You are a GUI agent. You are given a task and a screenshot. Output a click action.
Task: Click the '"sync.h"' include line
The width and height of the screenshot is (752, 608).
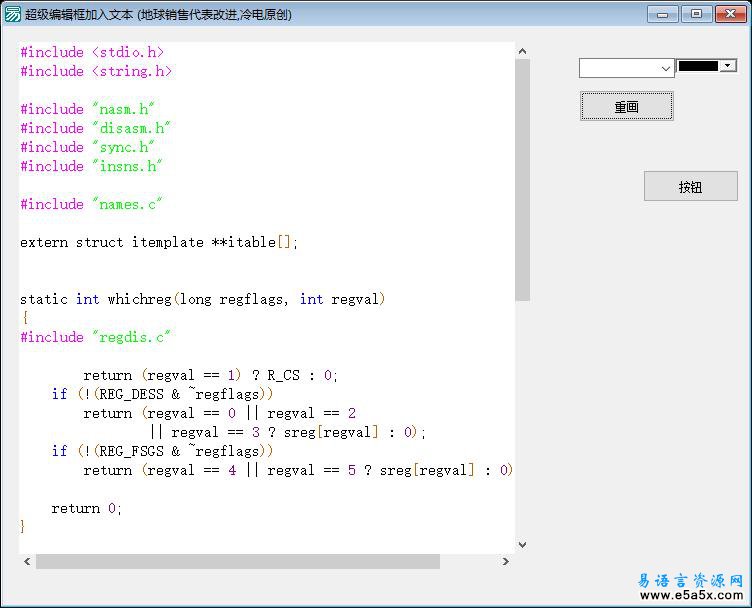pos(87,147)
